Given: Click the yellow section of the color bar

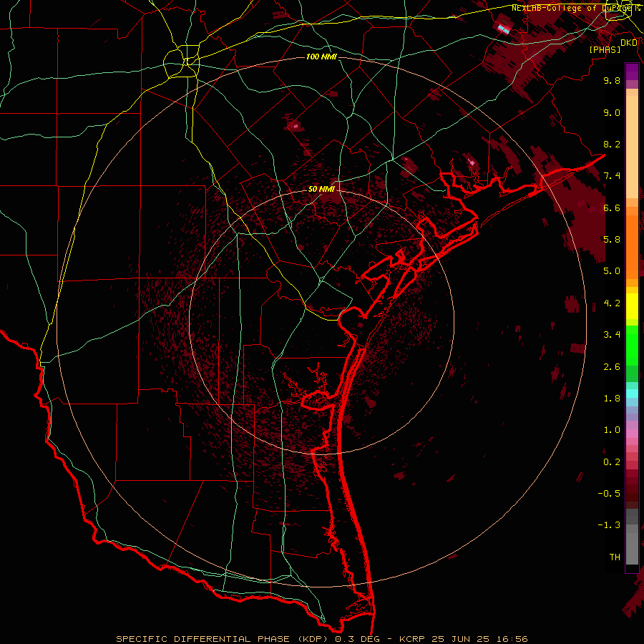Looking at the screenshot, I should coord(632,306).
